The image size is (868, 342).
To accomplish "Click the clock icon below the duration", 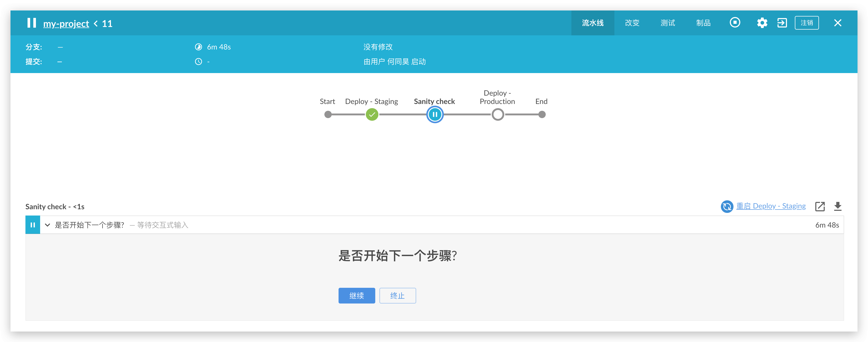I will pos(199,62).
